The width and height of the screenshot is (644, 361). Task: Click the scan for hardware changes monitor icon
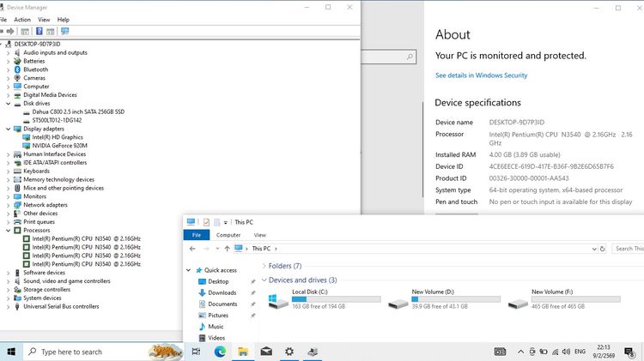[x=65, y=31]
